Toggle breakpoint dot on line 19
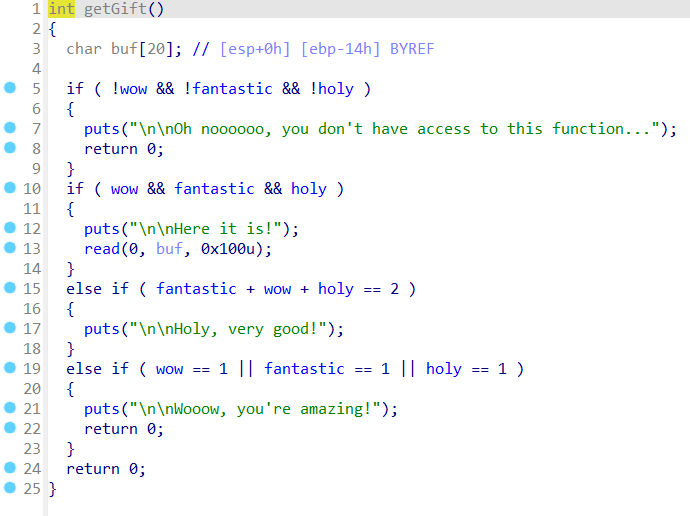 point(10,368)
